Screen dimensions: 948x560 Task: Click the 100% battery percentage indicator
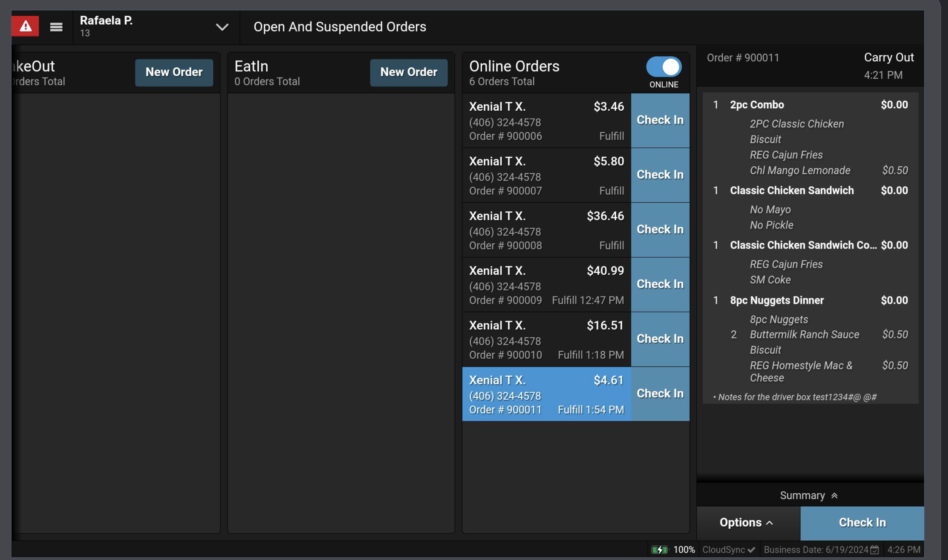coord(684,550)
